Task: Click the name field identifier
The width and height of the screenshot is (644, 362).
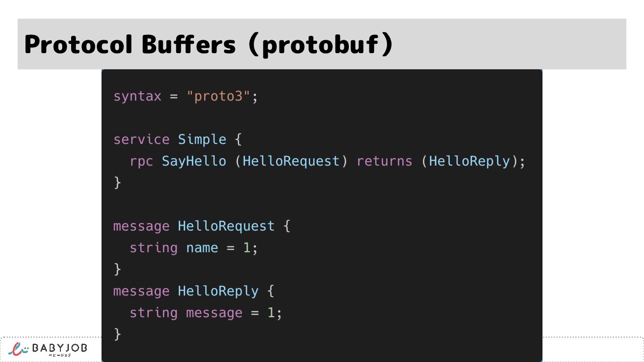Action: coord(202,248)
